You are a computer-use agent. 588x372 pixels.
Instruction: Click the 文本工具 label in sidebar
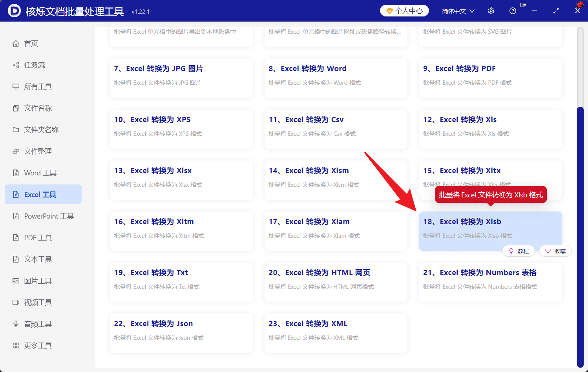click(x=38, y=259)
